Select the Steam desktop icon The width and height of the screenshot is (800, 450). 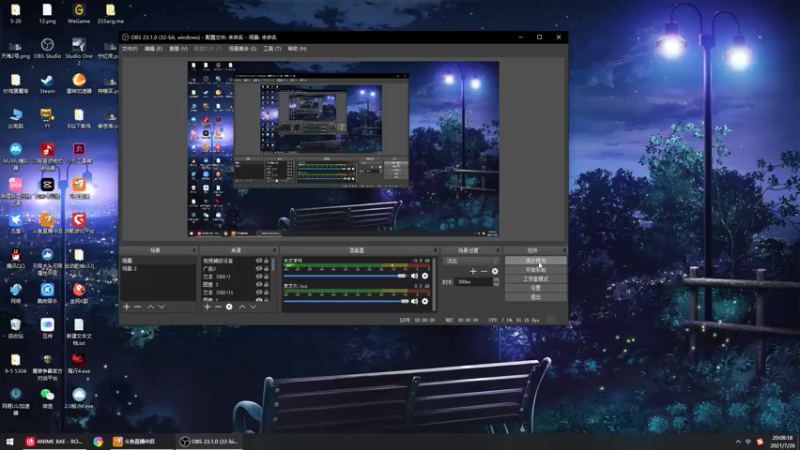pos(47,84)
